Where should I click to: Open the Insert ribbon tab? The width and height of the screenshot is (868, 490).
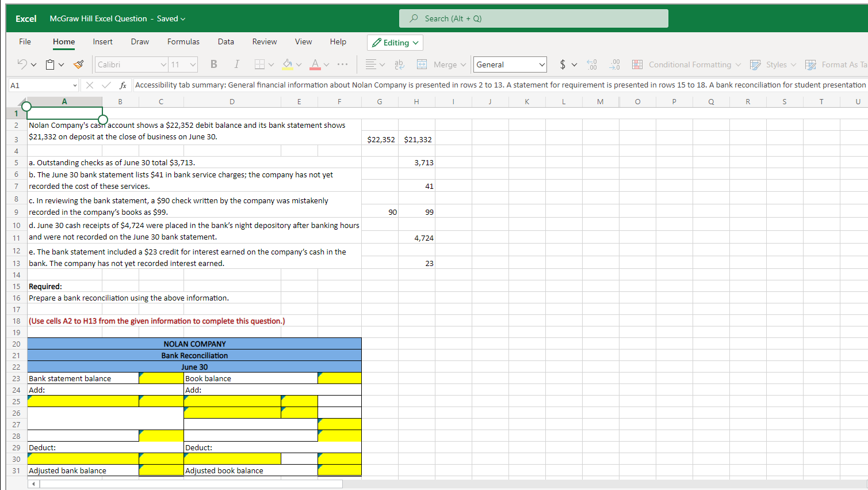[x=102, y=41]
